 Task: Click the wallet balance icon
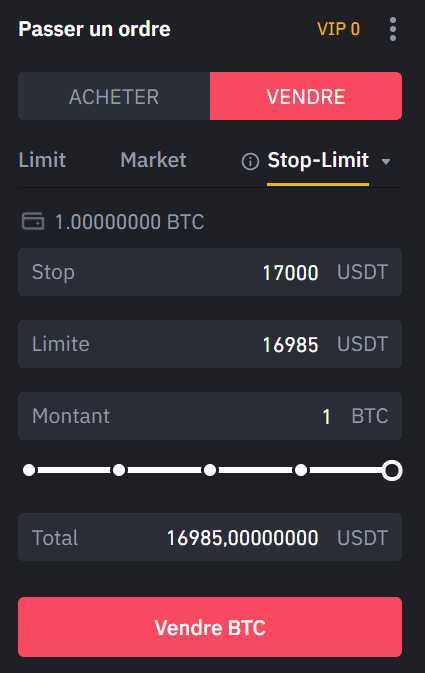[x=33, y=221]
